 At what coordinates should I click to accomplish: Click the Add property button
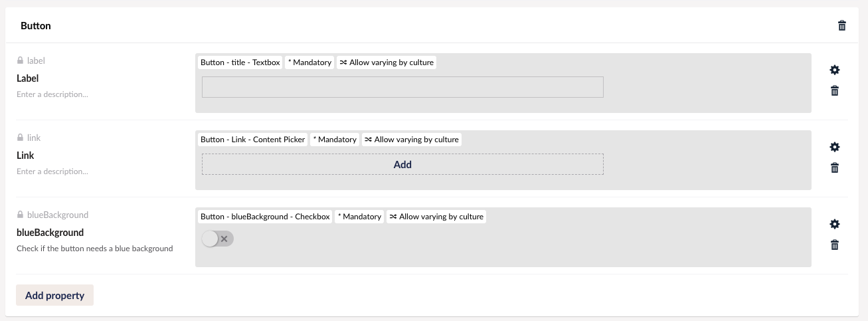coord(54,295)
